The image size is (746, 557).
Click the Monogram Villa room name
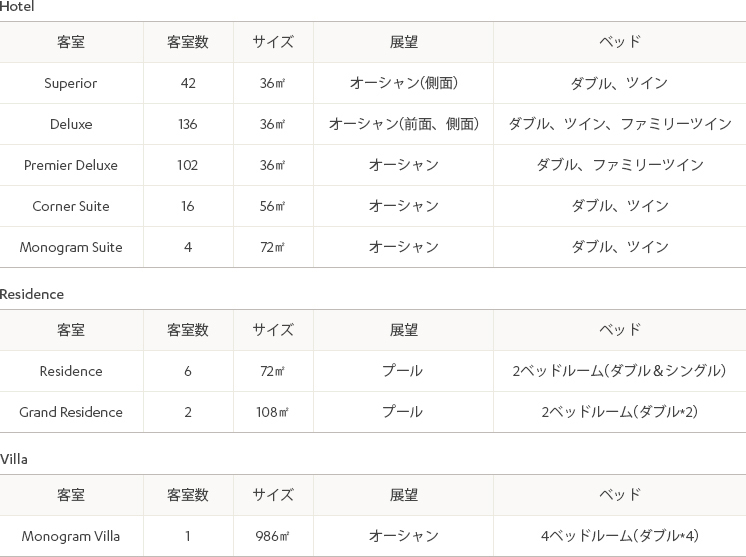point(70,536)
